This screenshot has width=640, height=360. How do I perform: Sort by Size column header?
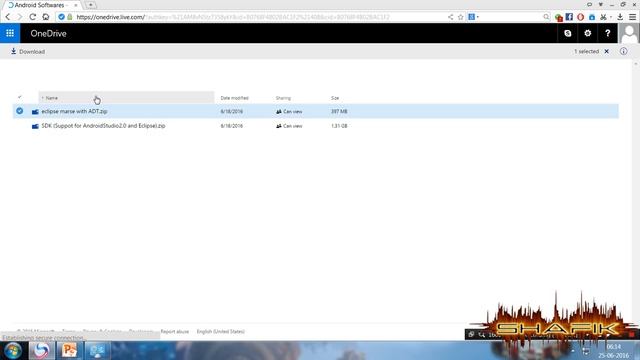tap(335, 98)
